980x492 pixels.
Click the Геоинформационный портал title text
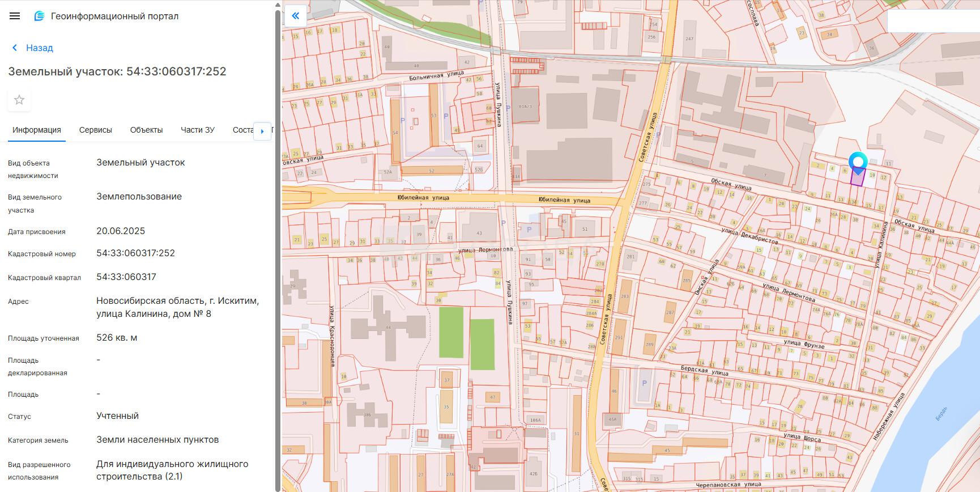(114, 16)
